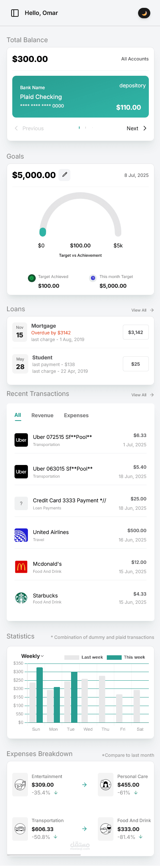Viewport: 160px width, 868px height.
Task: Click the Entertainment category icon
Action: [x=21, y=785]
